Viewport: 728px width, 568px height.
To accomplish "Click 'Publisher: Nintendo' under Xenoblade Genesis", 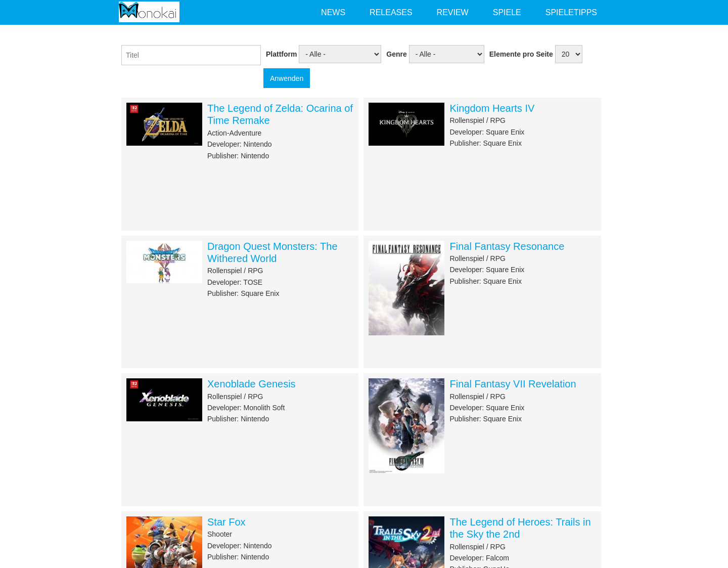I will (238, 419).
